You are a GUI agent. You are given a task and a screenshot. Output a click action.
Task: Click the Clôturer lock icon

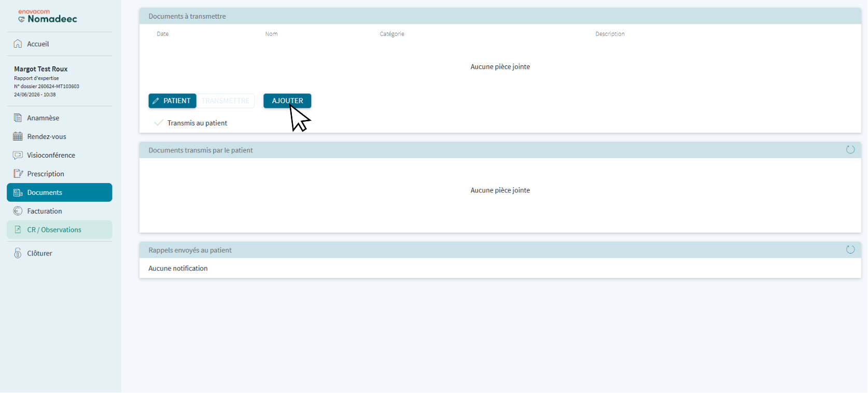click(18, 253)
